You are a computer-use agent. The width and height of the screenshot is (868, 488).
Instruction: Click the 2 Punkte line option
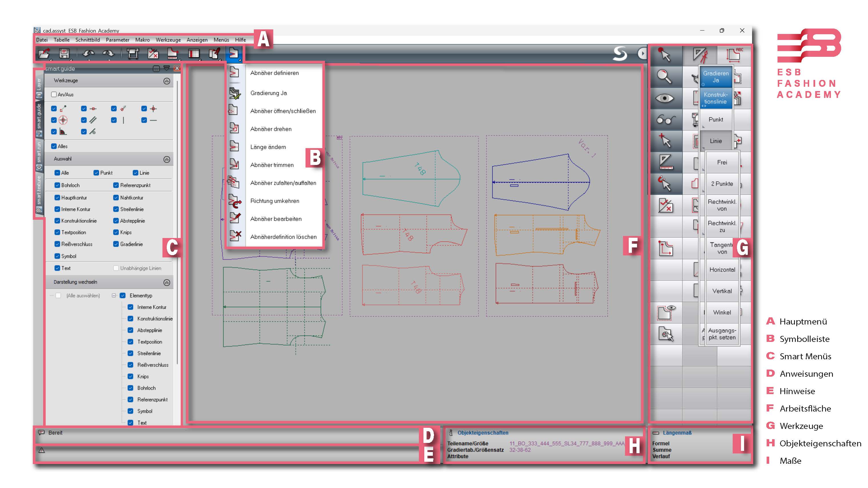tap(722, 184)
